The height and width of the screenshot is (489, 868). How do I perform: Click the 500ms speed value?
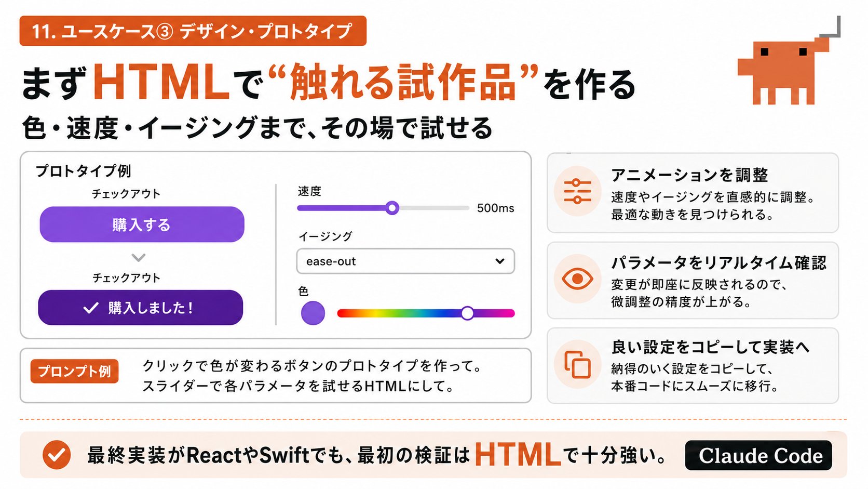point(496,208)
